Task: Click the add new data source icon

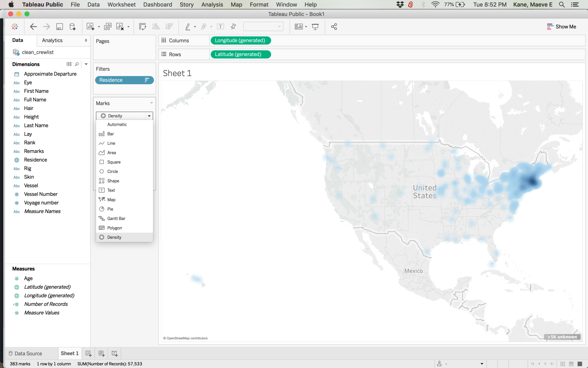Action: pyautogui.click(x=72, y=26)
